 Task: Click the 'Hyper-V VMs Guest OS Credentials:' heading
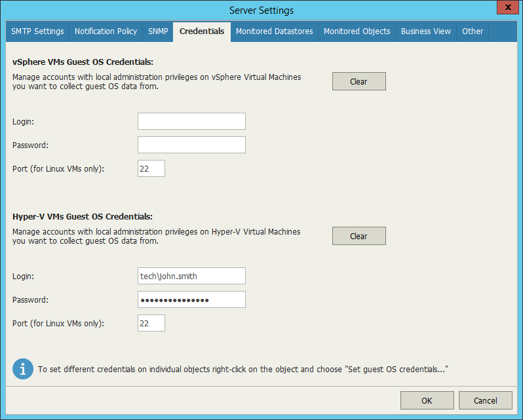pos(83,217)
